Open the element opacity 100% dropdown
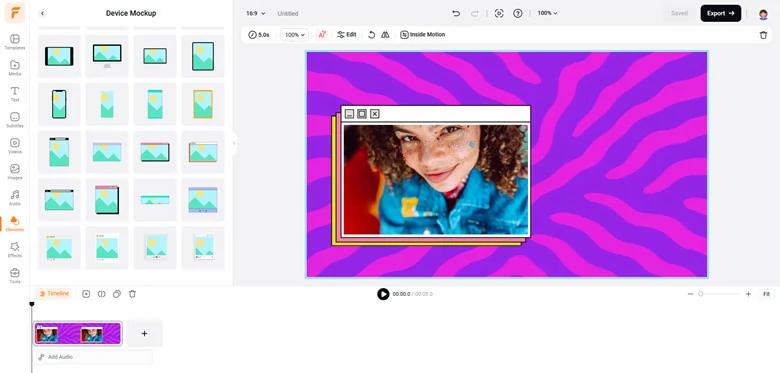This screenshot has height=373, width=780. [x=294, y=35]
